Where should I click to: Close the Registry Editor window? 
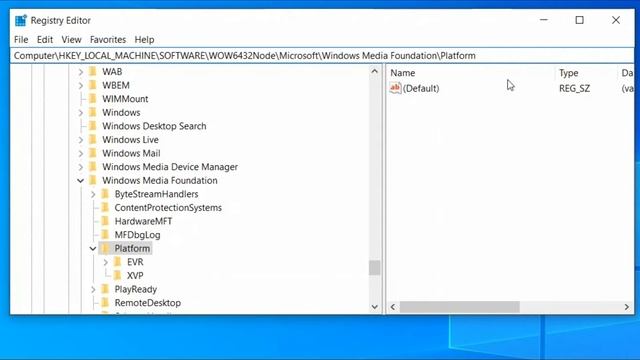[x=616, y=20]
